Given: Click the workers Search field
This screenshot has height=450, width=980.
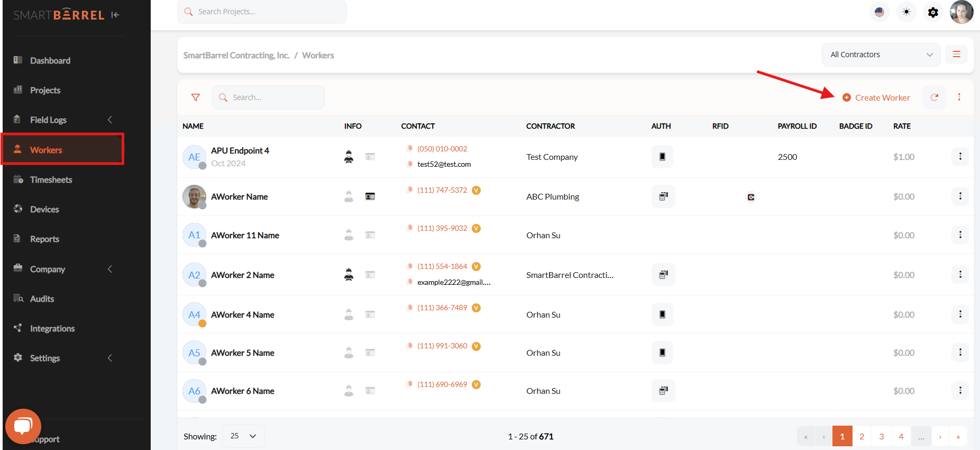Looking at the screenshot, I should 268,97.
